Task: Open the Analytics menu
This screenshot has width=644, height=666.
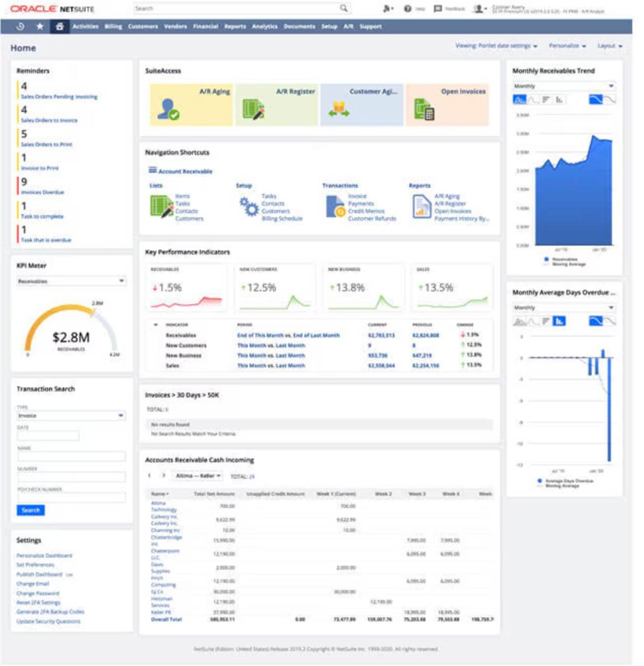Action: coord(265,26)
